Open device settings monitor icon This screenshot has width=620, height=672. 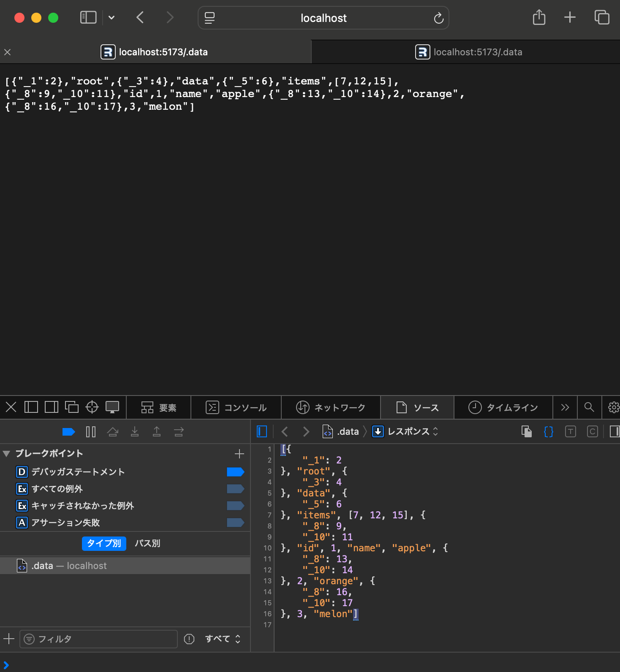tap(112, 407)
